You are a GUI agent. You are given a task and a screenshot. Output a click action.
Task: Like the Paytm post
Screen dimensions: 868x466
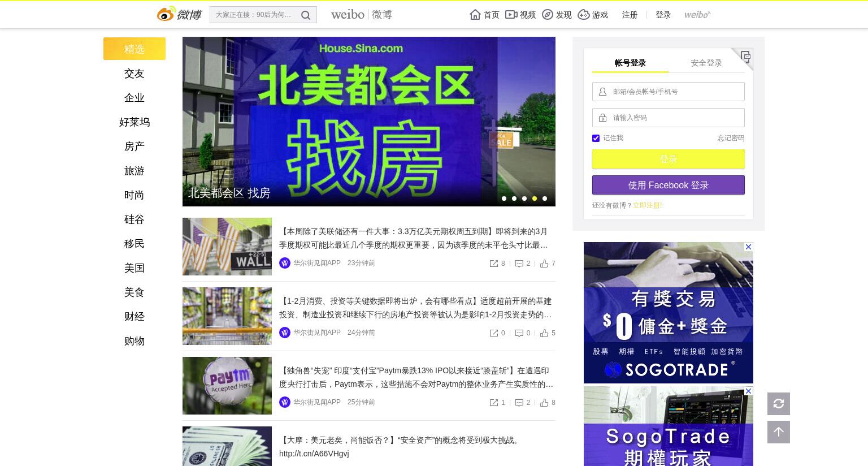pos(544,403)
